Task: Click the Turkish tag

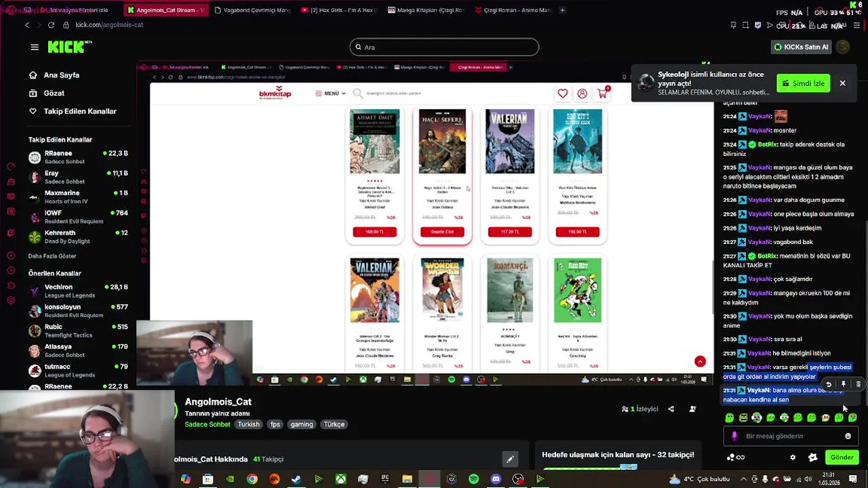Action: [248, 424]
